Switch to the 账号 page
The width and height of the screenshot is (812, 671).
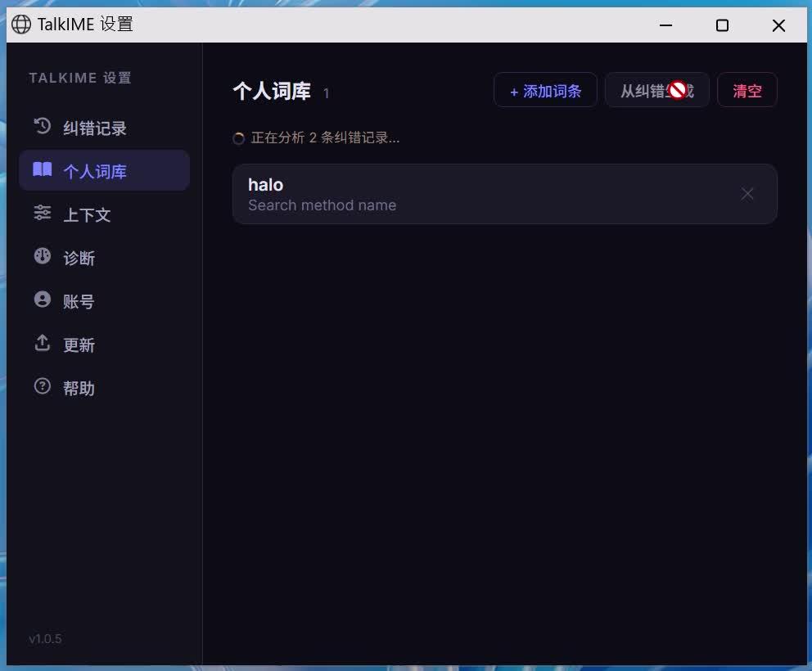point(104,301)
